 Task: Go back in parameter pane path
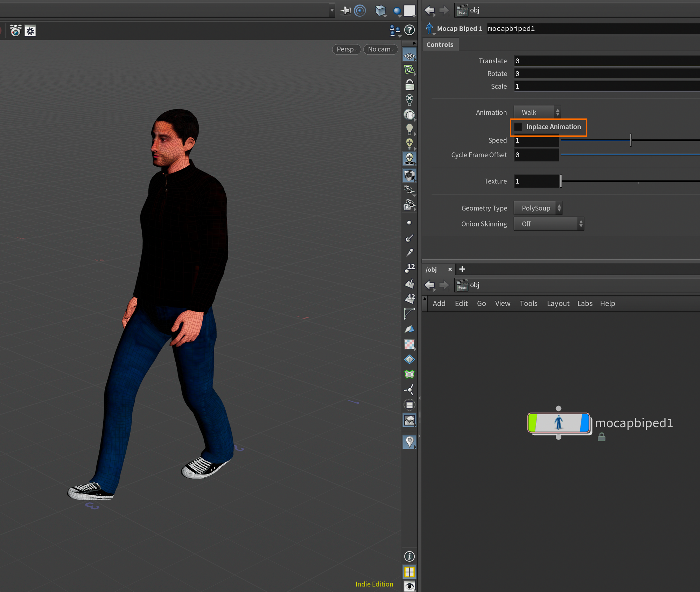(x=429, y=10)
